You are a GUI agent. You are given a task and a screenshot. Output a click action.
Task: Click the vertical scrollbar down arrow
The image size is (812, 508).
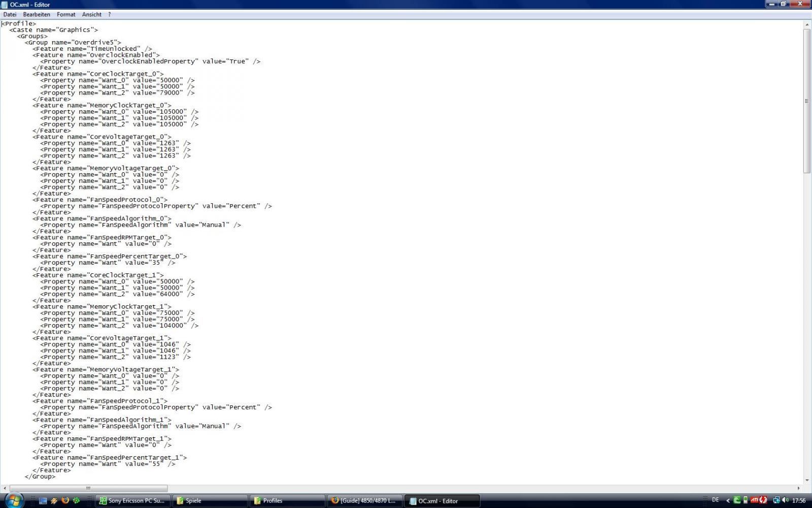(x=807, y=480)
